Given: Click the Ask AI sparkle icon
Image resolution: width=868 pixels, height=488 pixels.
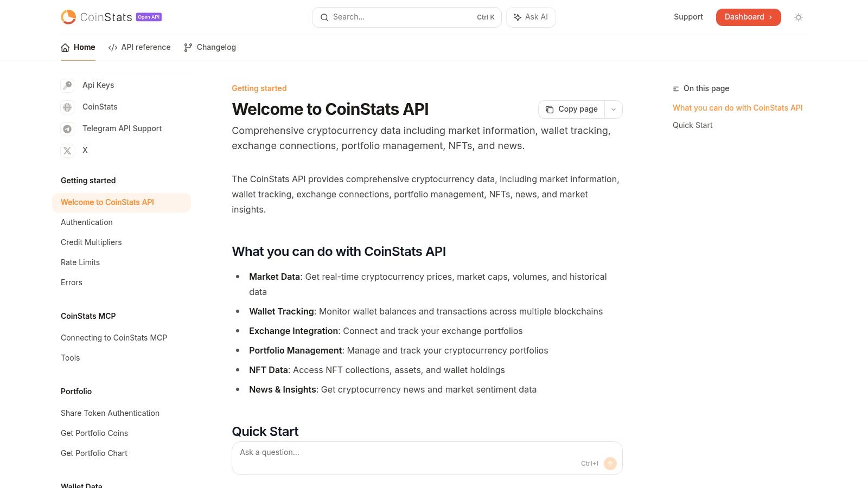Looking at the screenshot, I should click(518, 17).
